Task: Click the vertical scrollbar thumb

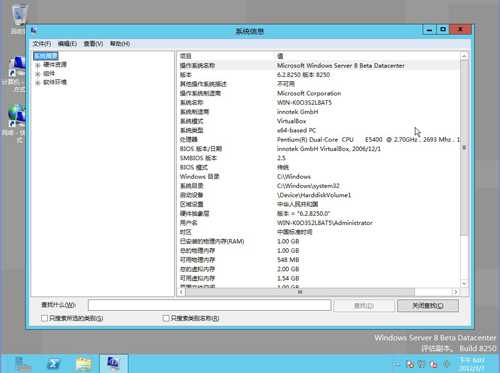Action: coord(464,148)
